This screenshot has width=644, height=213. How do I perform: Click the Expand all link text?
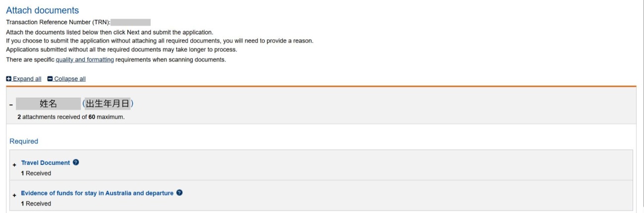tap(27, 79)
